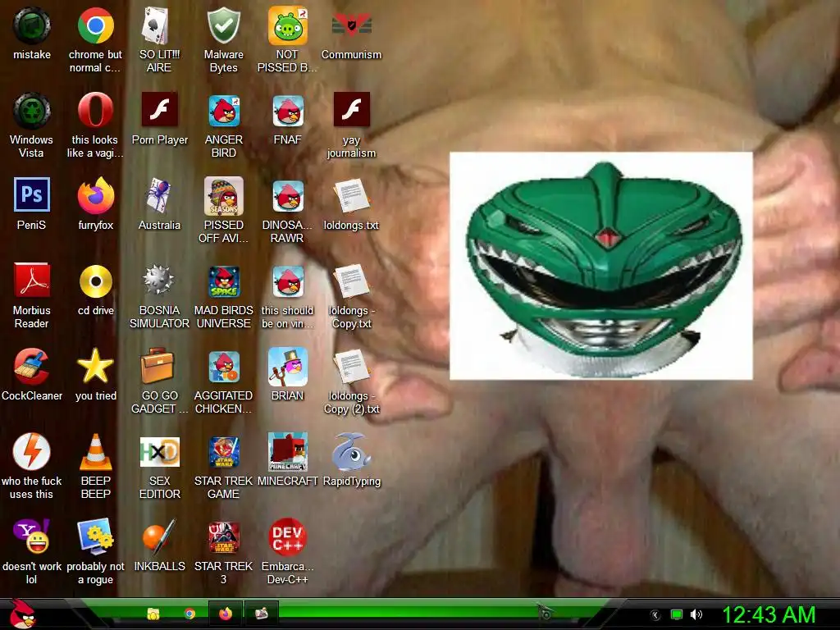Launch the Malware Bytes shortcut
840x630 pixels.
coord(223,25)
